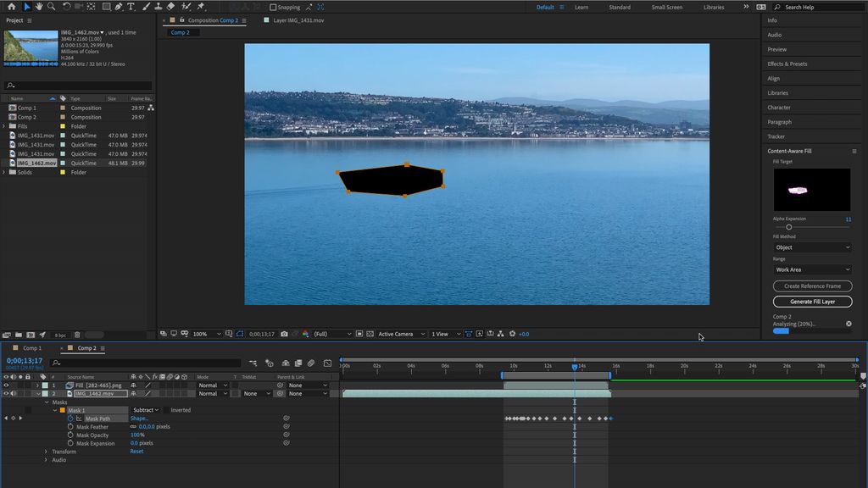Select the IMG_1462.mov item in Project panel
Screen dimensions: 868x488
[38, 163]
